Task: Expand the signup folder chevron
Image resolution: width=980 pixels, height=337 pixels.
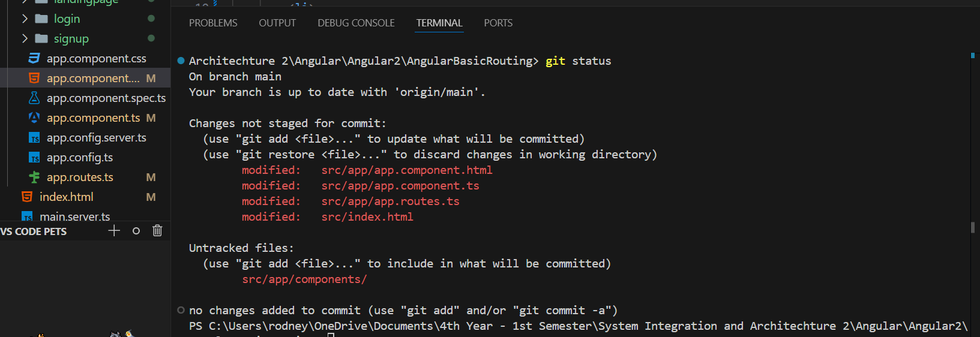Action: [x=25, y=38]
